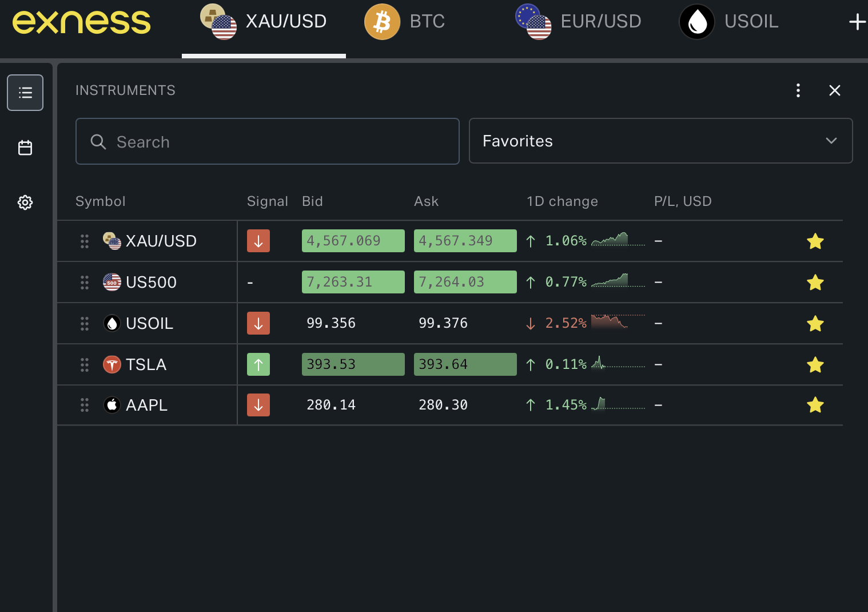Click US500 bid price 7,263.31
868x612 pixels.
353,282
